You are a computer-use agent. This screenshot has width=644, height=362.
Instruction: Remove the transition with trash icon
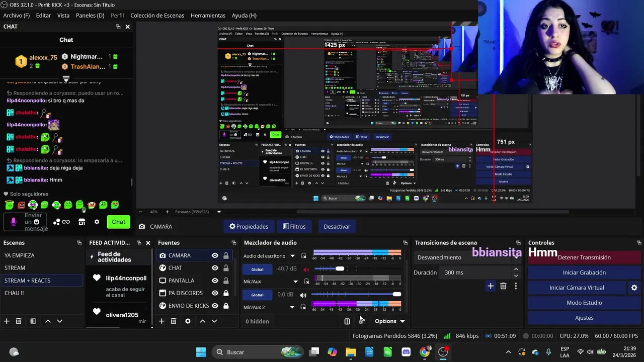503,286
